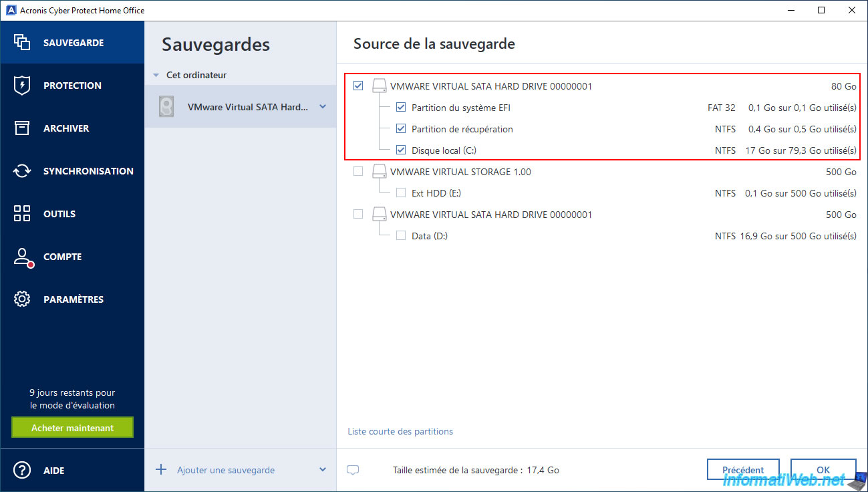
Task: Click the plus icon for adding a backup
Action: pos(161,470)
